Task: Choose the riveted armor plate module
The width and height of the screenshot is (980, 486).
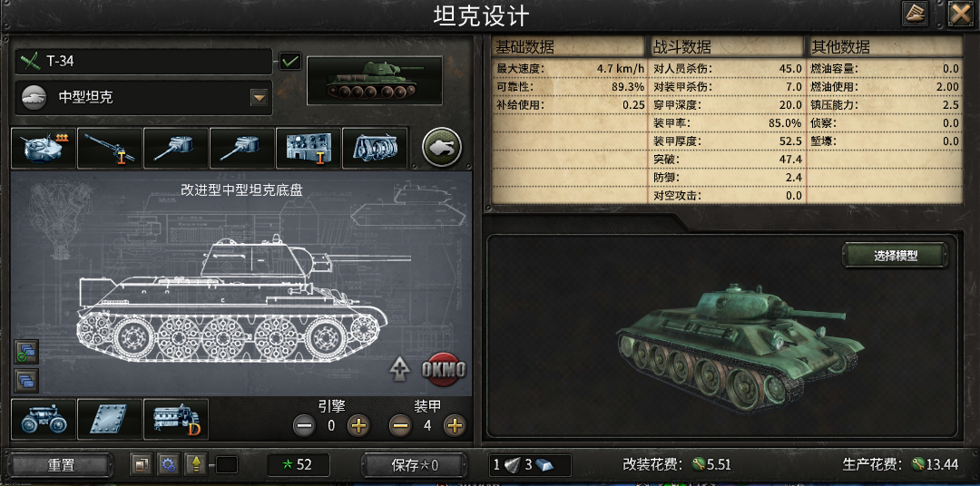Action: pyautogui.click(x=110, y=419)
